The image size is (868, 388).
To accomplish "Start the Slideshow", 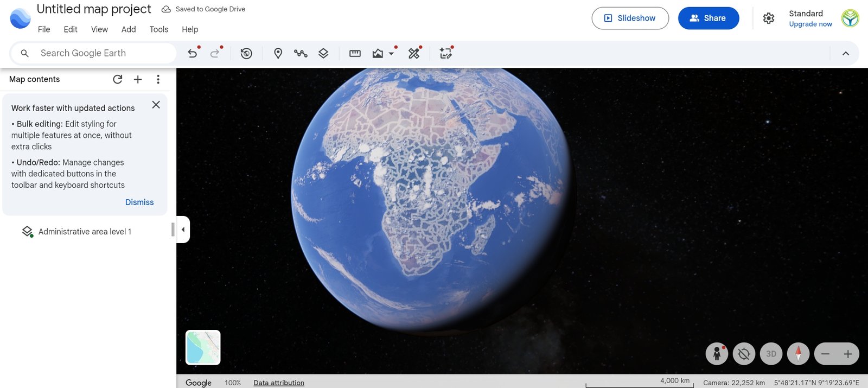I will pyautogui.click(x=630, y=18).
